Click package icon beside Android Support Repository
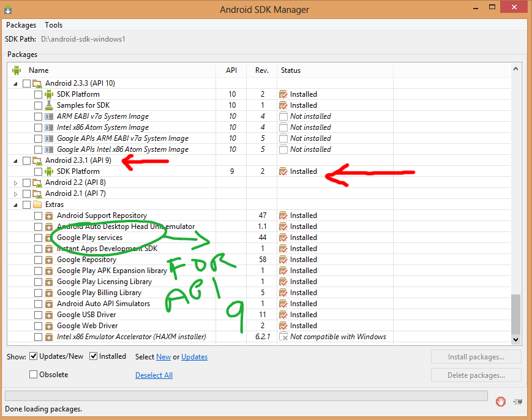The height and width of the screenshot is (420, 532). pyautogui.click(x=49, y=216)
